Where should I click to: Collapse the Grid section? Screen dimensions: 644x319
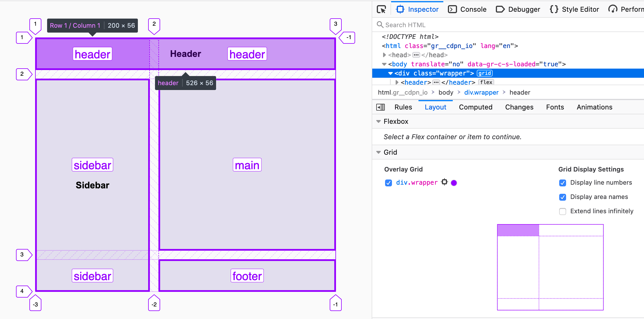pos(379,152)
